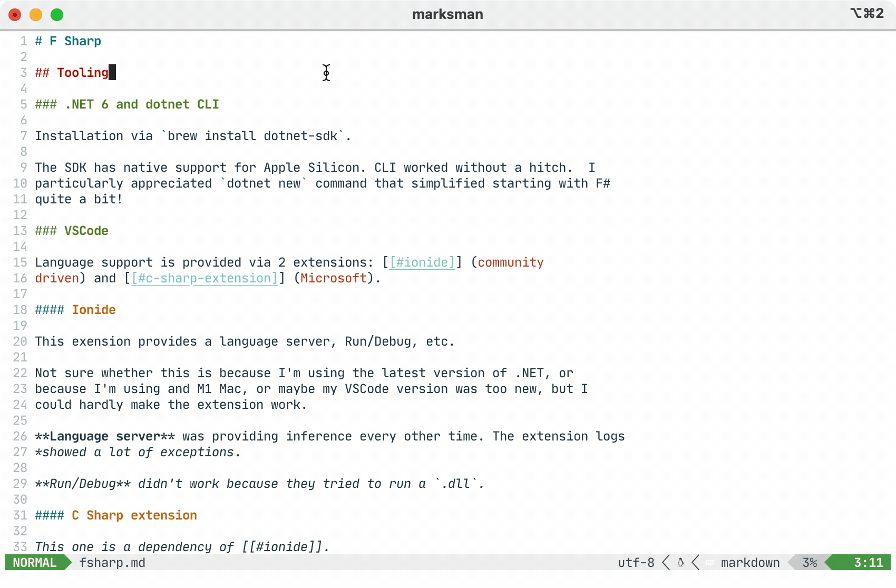Click the word 'community' on line 15
The image size is (896, 588).
(511, 262)
